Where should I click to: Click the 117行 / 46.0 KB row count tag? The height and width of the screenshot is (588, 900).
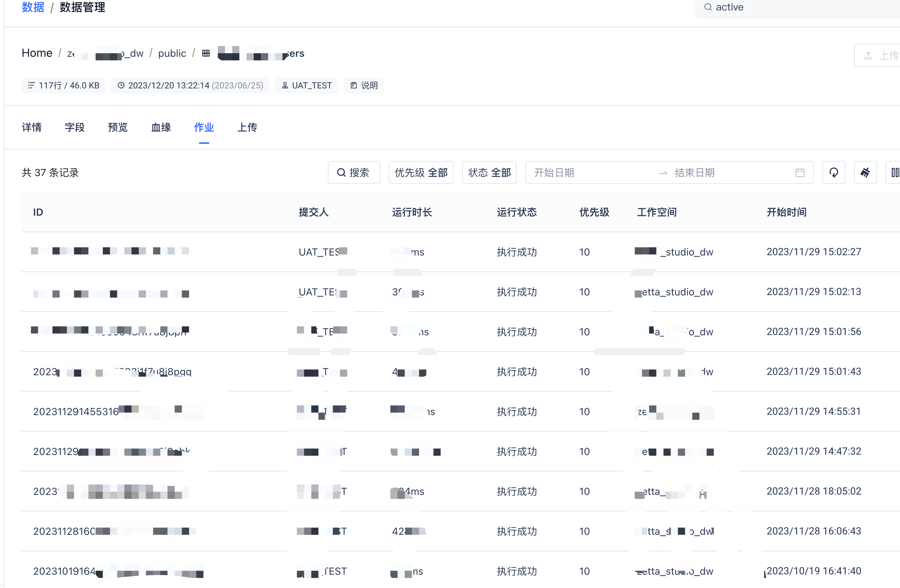click(x=64, y=86)
